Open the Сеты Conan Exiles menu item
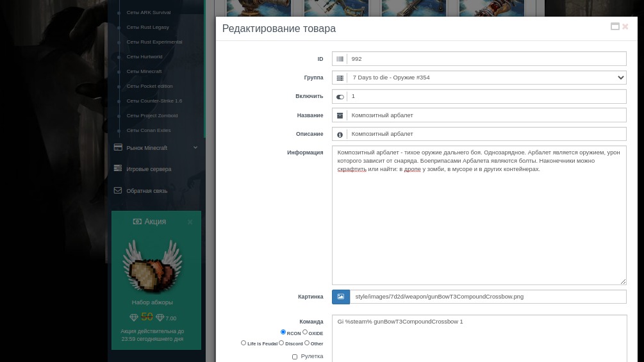Viewport: 644px width, 362px height. (x=149, y=130)
